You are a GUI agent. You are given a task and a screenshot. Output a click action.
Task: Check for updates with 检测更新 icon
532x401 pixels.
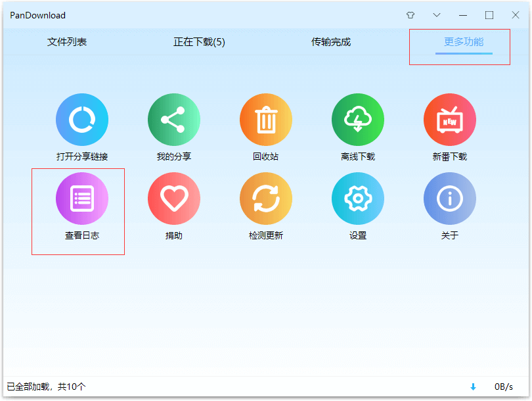266,199
